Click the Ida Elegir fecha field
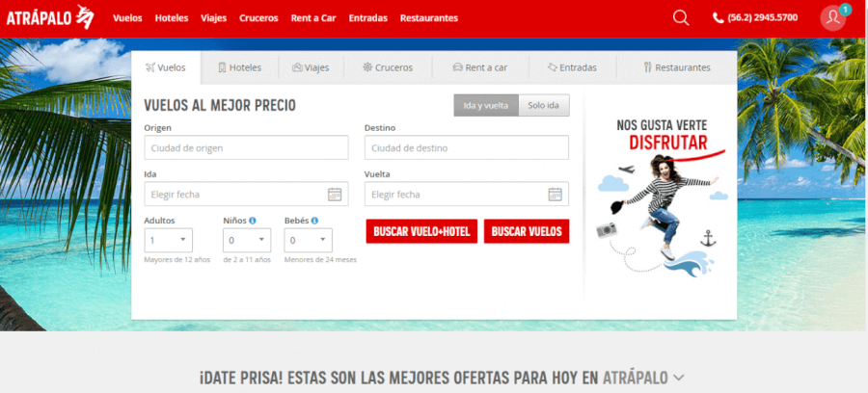The image size is (868, 393). (x=246, y=194)
